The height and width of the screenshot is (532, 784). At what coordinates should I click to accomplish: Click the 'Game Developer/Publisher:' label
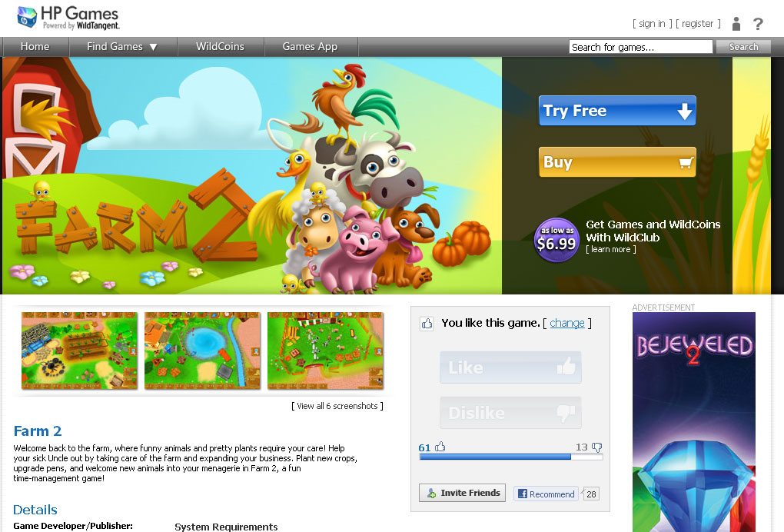pyautogui.click(x=73, y=526)
